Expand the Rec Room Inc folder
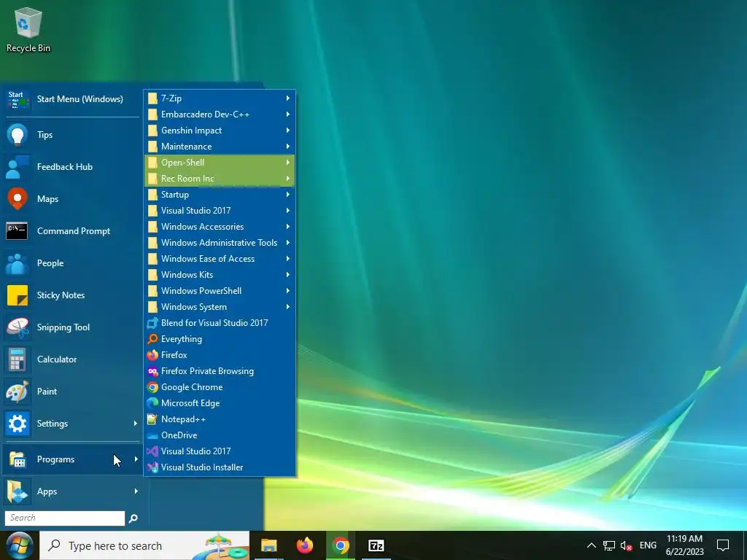The width and height of the screenshot is (747, 560). tap(220, 179)
